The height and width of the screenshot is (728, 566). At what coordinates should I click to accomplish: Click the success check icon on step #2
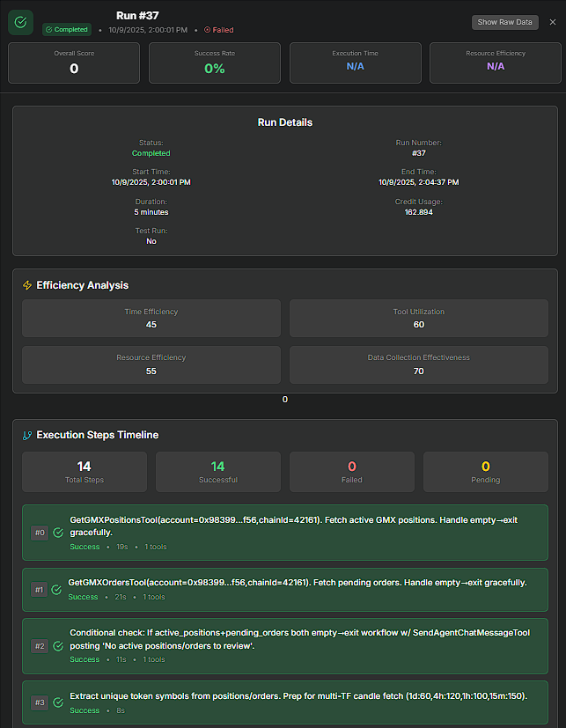58,645
